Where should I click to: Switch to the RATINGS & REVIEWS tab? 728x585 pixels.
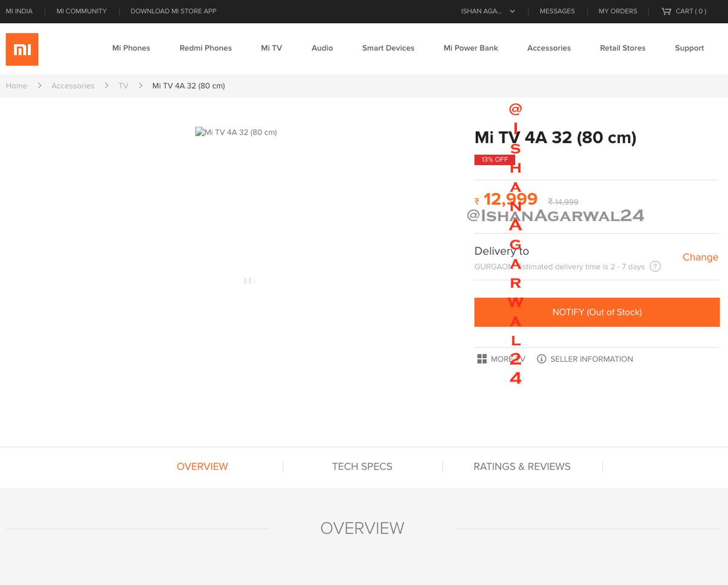coord(522,467)
